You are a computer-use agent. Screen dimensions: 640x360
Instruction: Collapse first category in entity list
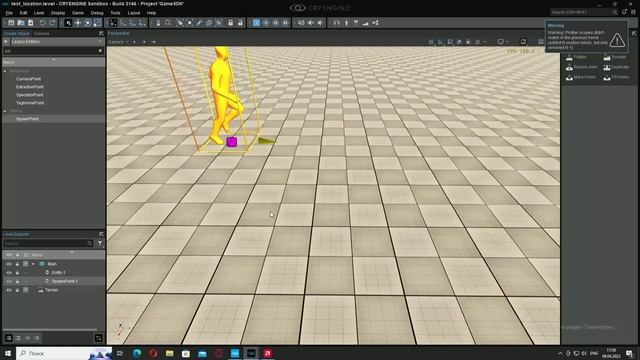pyautogui.click(x=5, y=71)
